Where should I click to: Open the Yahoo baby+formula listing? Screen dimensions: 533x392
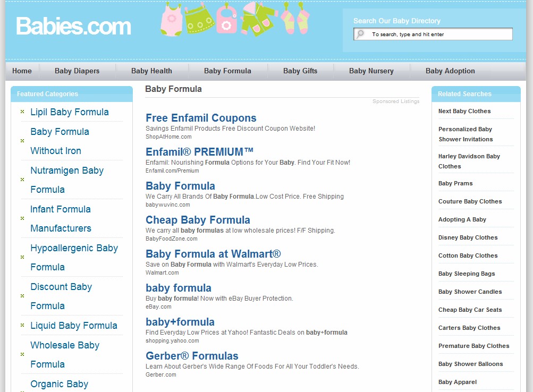(180, 322)
